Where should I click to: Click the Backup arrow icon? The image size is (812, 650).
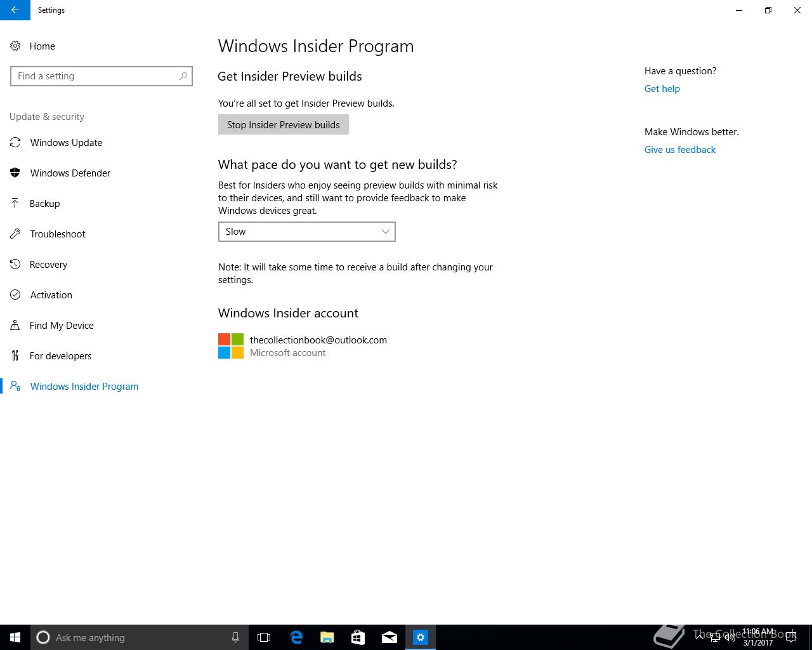coord(15,204)
